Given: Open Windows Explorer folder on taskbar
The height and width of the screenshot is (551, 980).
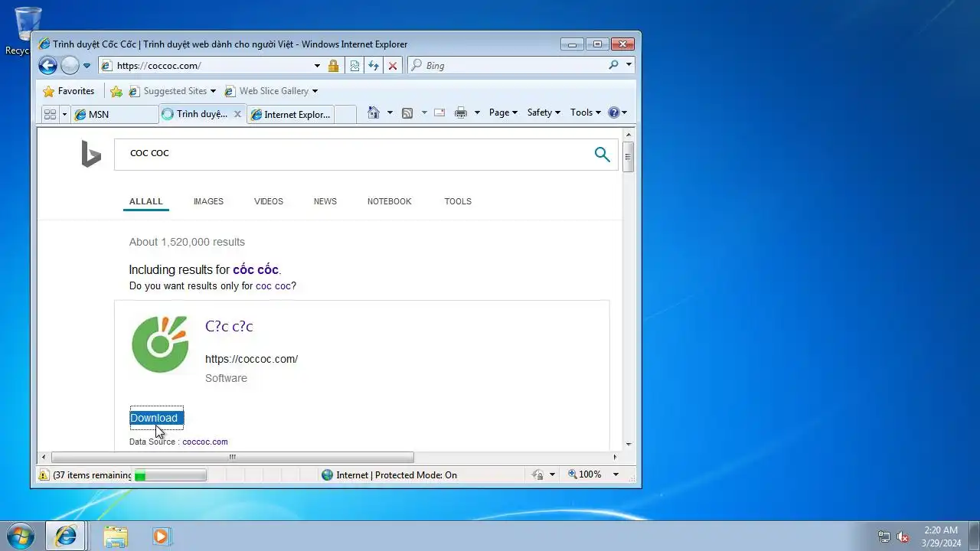Looking at the screenshot, I should [116, 536].
